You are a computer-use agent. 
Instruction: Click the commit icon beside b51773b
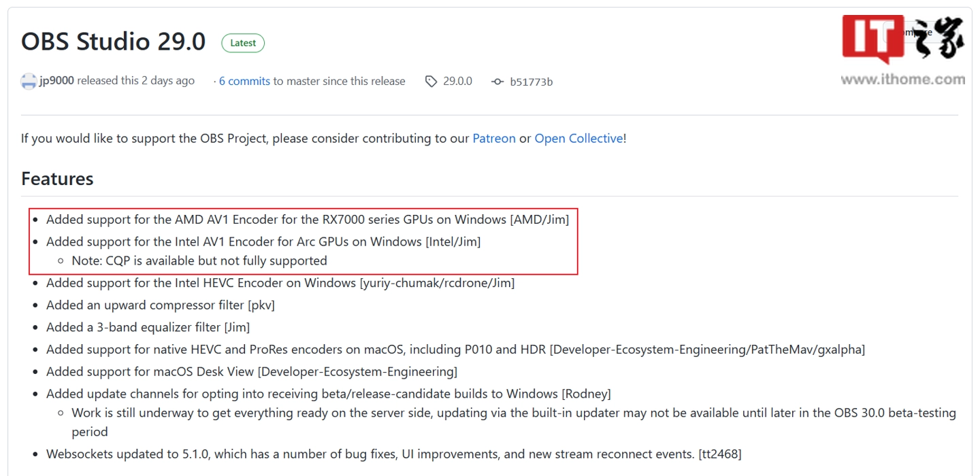pos(497,82)
